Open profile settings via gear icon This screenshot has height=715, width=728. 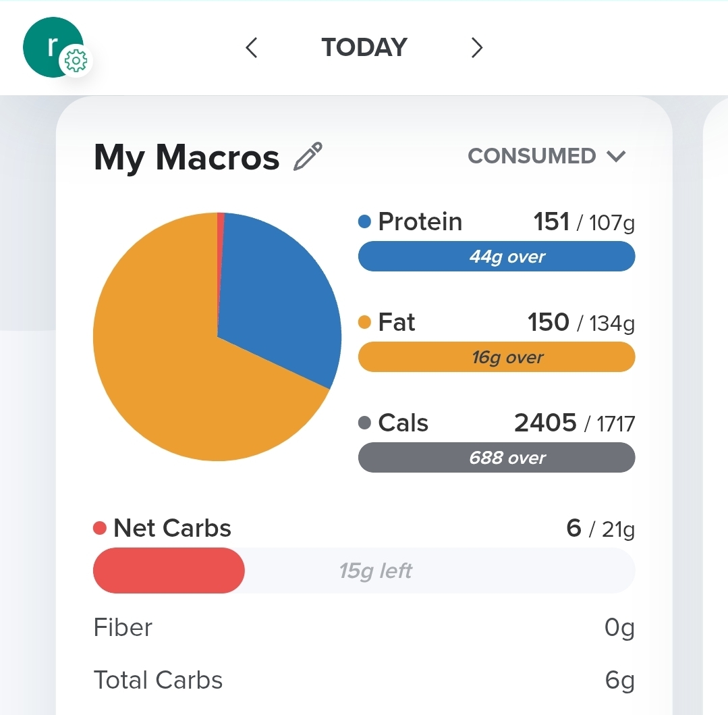(x=76, y=61)
